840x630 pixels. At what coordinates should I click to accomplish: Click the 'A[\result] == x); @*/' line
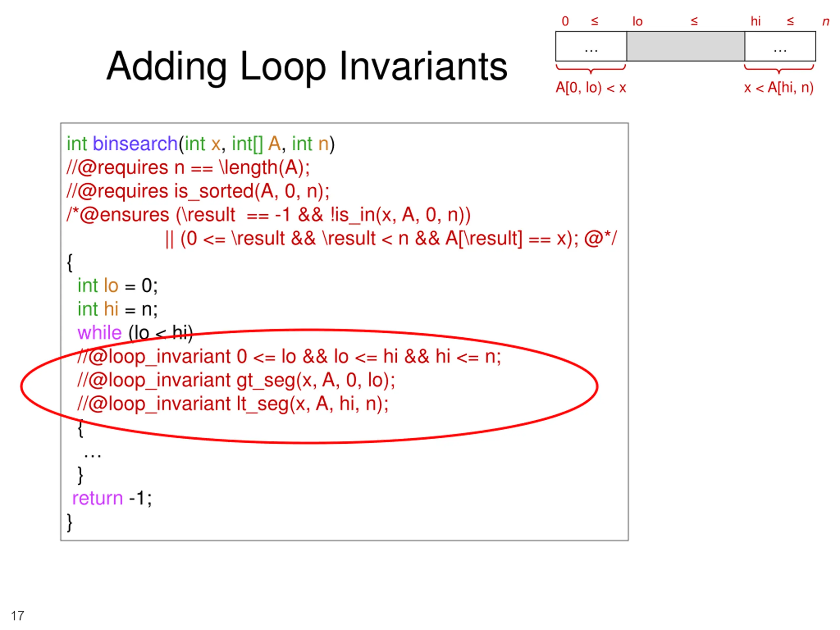point(391,239)
